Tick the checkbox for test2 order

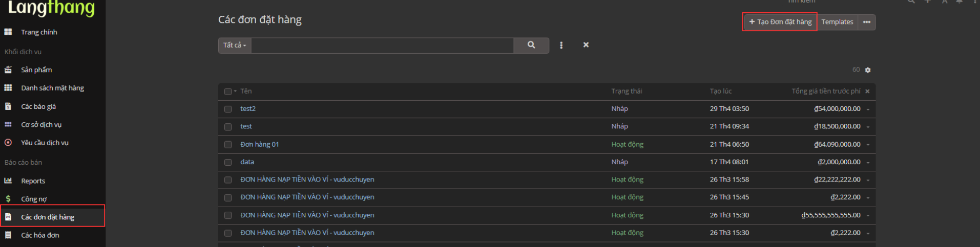pyautogui.click(x=228, y=109)
